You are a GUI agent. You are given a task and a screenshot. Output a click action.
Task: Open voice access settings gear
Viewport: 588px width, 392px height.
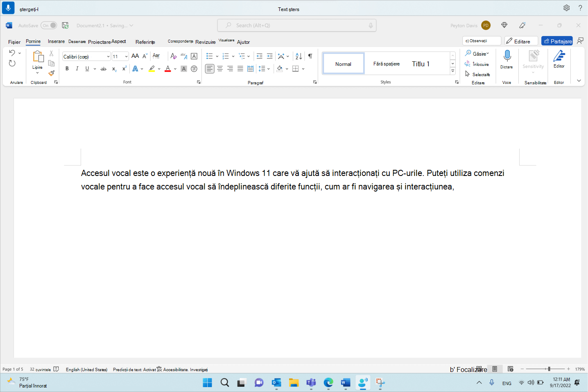click(x=566, y=8)
